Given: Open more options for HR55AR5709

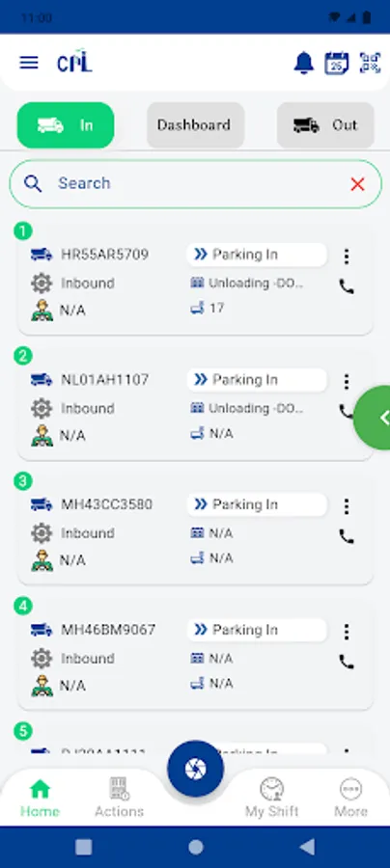Looking at the screenshot, I should [x=347, y=257].
